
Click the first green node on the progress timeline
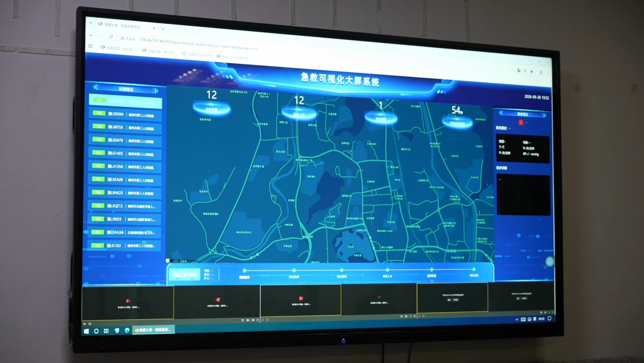pos(244,270)
